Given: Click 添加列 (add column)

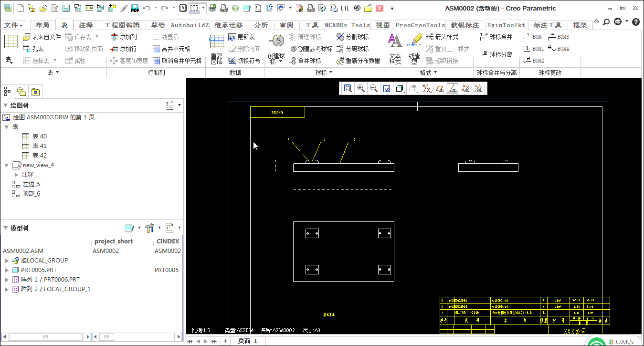Looking at the screenshot, I should coord(123,37).
